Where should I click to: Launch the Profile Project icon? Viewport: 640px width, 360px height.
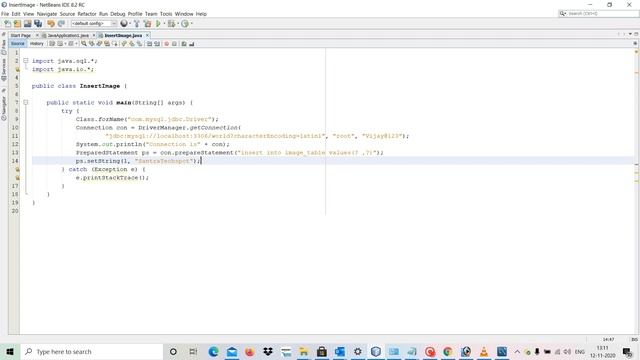[x=185, y=24]
